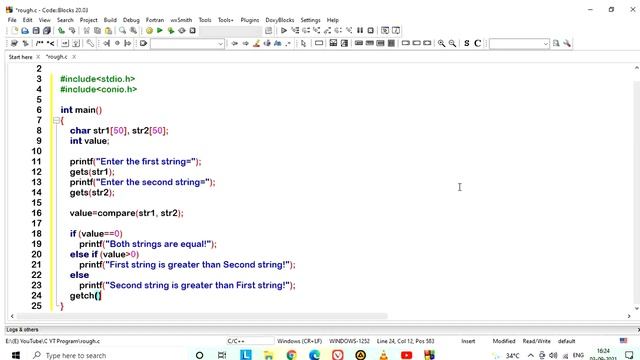640x360 pixels.
Task: Click the Cut scissors icon
Action: click(87, 31)
